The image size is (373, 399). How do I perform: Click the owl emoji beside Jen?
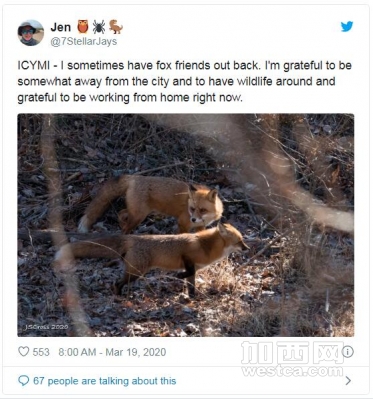83,27
